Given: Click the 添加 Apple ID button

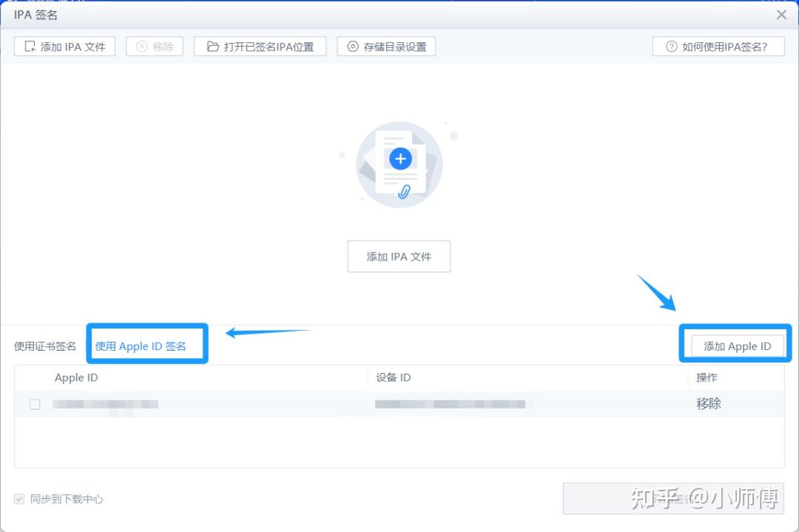Looking at the screenshot, I should click(x=737, y=345).
